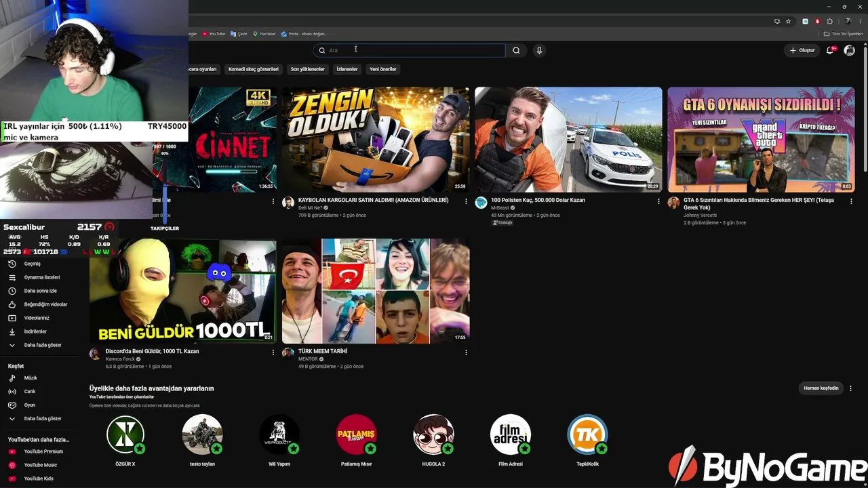
Task: Open Tüm Yer İşaretleri bookmarks folder
Action: pyautogui.click(x=844, y=34)
